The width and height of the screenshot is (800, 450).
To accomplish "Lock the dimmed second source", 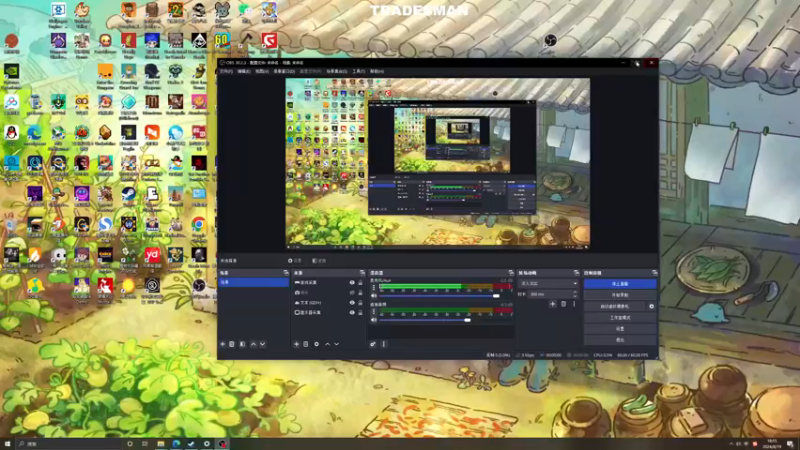I will pos(360,293).
